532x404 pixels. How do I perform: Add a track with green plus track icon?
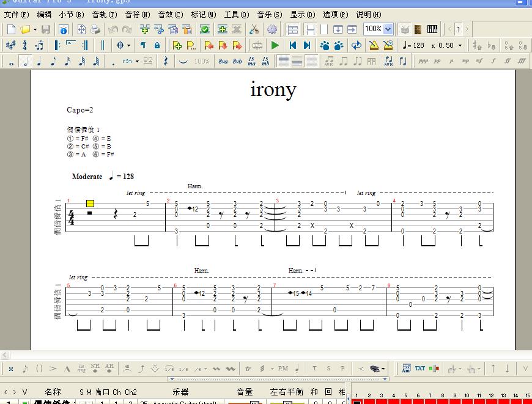click(222, 29)
